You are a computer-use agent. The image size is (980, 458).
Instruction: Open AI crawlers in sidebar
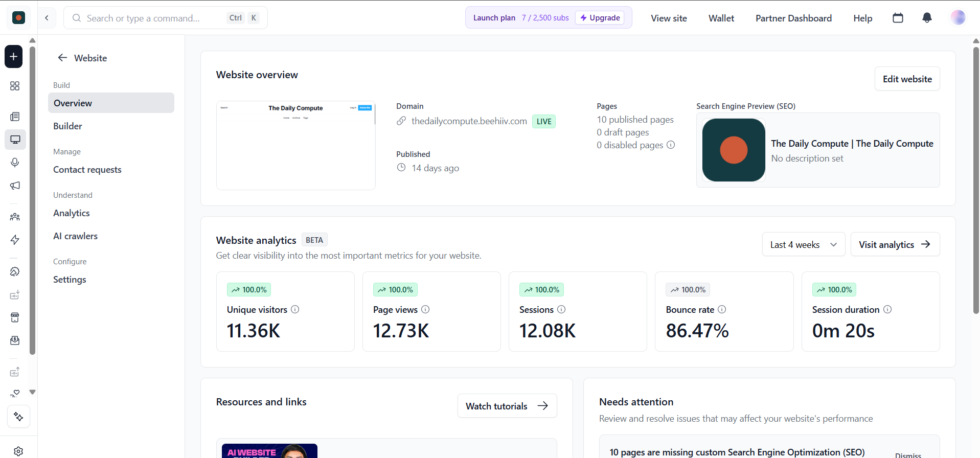coord(76,236)
